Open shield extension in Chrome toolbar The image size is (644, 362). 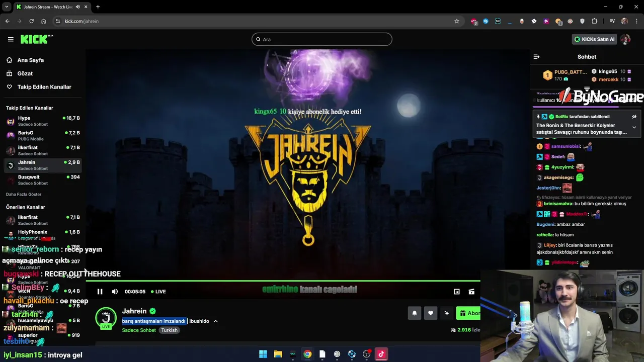click(582, 21)
